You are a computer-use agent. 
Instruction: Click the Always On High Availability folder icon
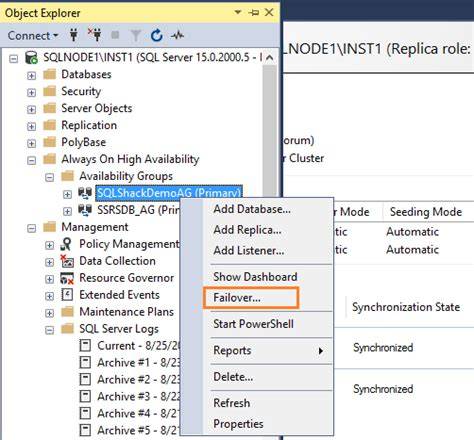[x=50, y=159]
